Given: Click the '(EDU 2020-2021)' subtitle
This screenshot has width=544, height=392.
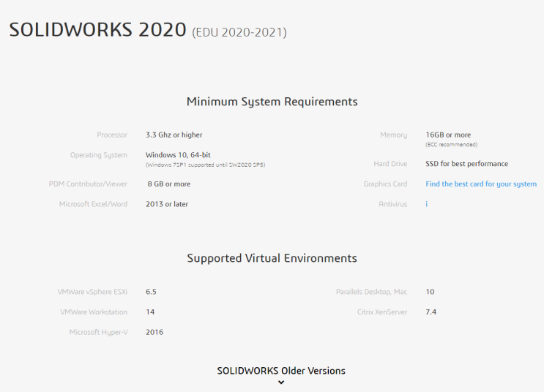Looking at the screenshot, I should (x=239, y=33).
